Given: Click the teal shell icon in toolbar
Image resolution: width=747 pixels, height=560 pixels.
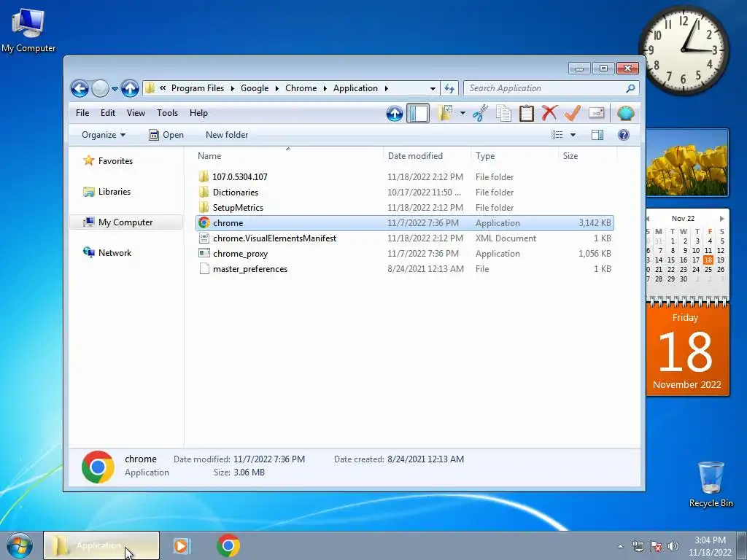Looking at the screenshot, I should (x=625, y=113).
